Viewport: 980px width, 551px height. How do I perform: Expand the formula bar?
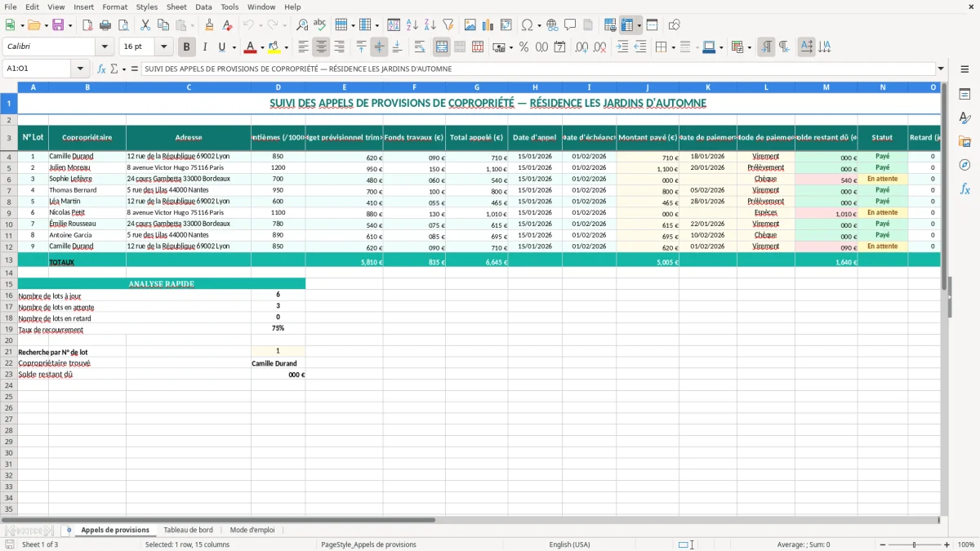(941, 69)
